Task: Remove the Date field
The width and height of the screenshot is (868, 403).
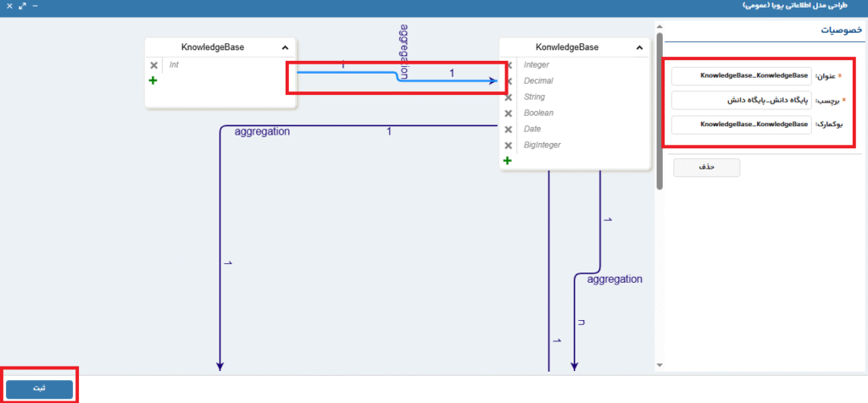Action: [509, 129]
